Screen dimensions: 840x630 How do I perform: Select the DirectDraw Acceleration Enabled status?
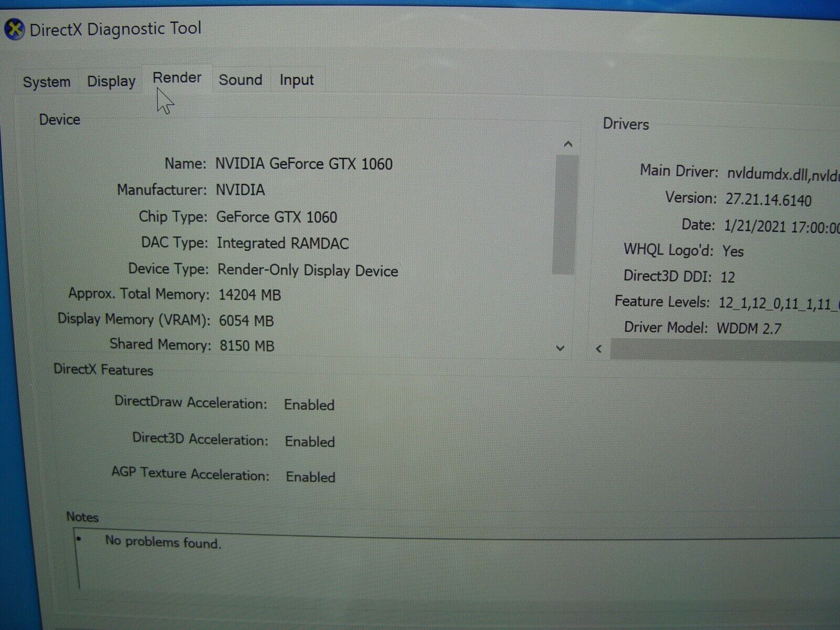coord(309,405)
